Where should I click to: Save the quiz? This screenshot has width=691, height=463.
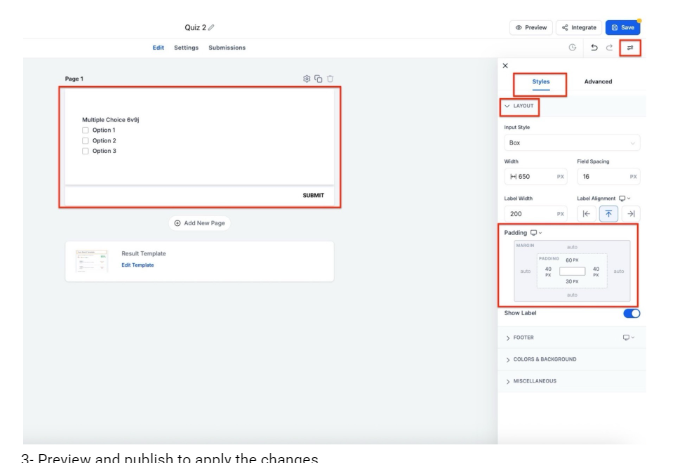click(x=623, y=27)
